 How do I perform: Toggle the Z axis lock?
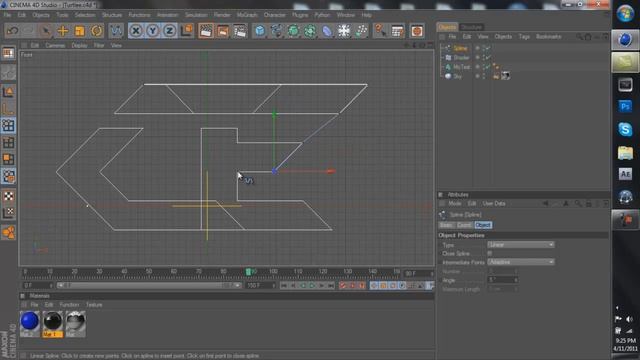tap(169, 31)
